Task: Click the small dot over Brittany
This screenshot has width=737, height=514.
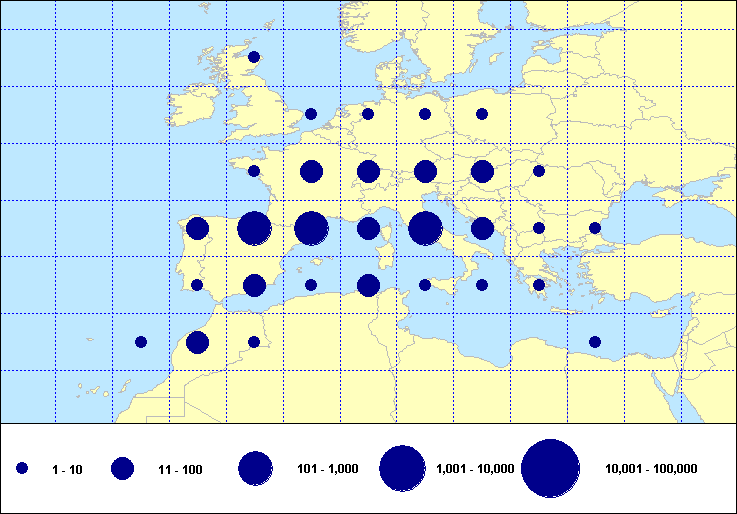Action: [x=254, y=171]
